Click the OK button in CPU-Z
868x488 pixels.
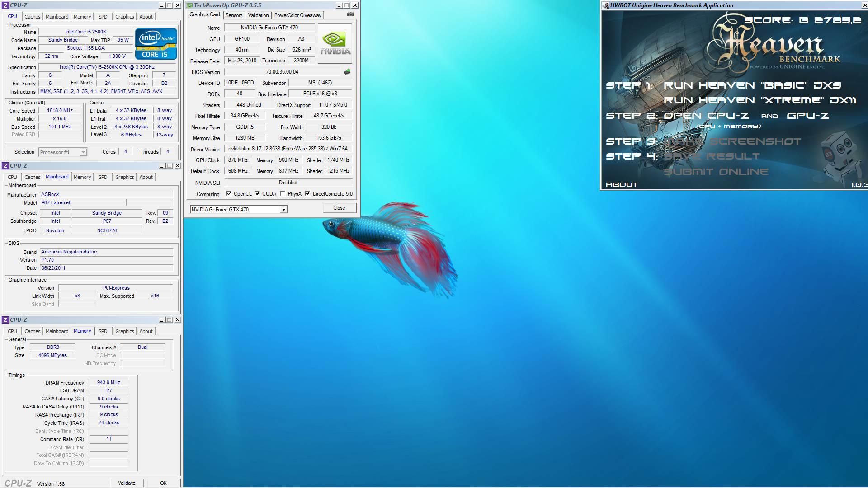click(163, 483)
